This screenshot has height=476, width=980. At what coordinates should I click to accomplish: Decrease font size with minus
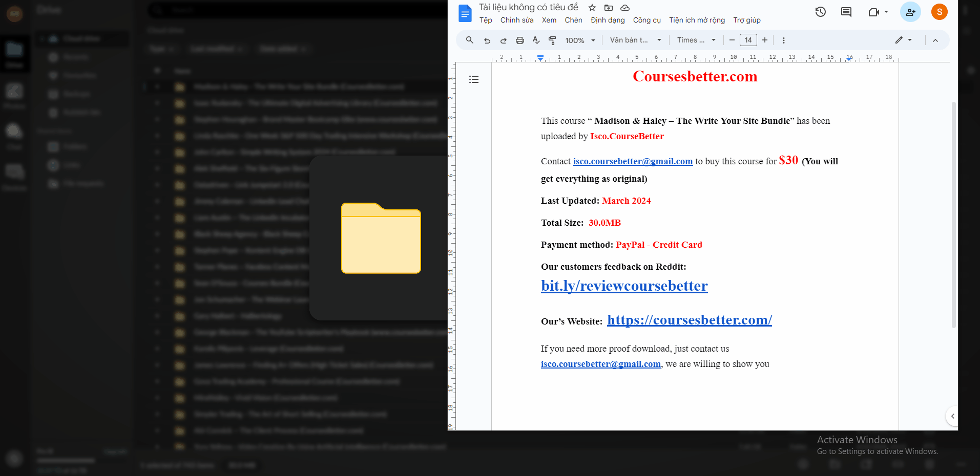[732, 40]
